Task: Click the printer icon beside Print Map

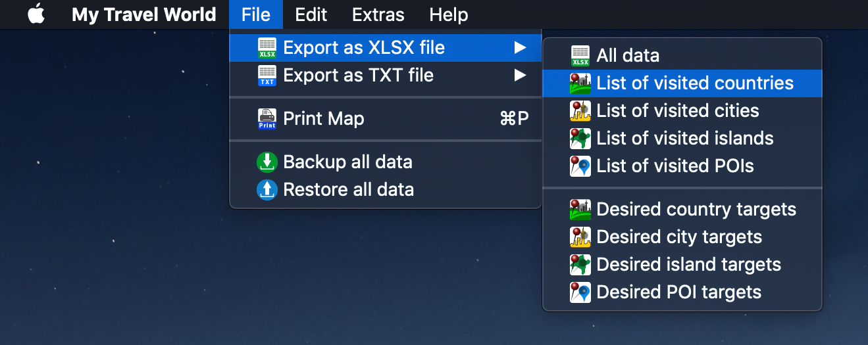Action: pyautogui.click(x=267, y=119)
